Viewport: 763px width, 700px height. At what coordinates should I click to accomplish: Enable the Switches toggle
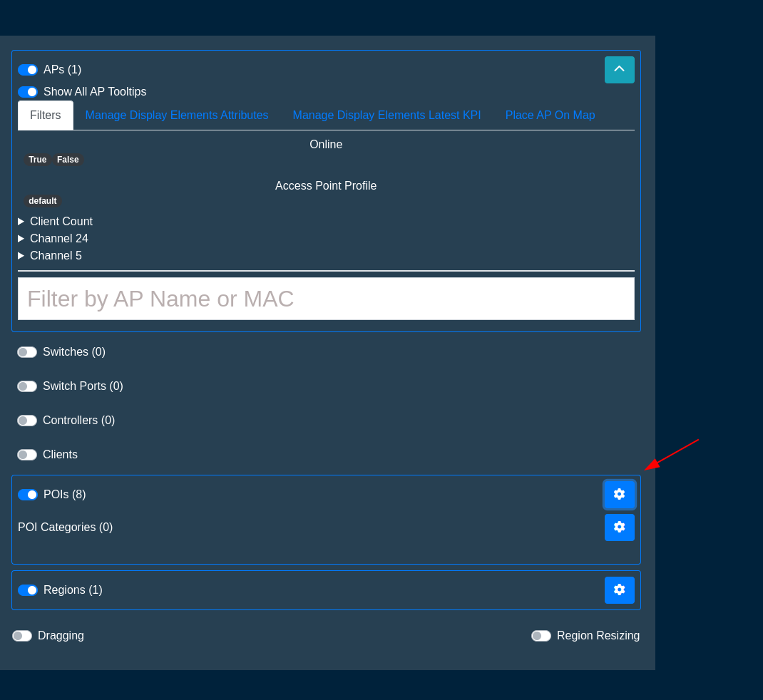point(27,352)
